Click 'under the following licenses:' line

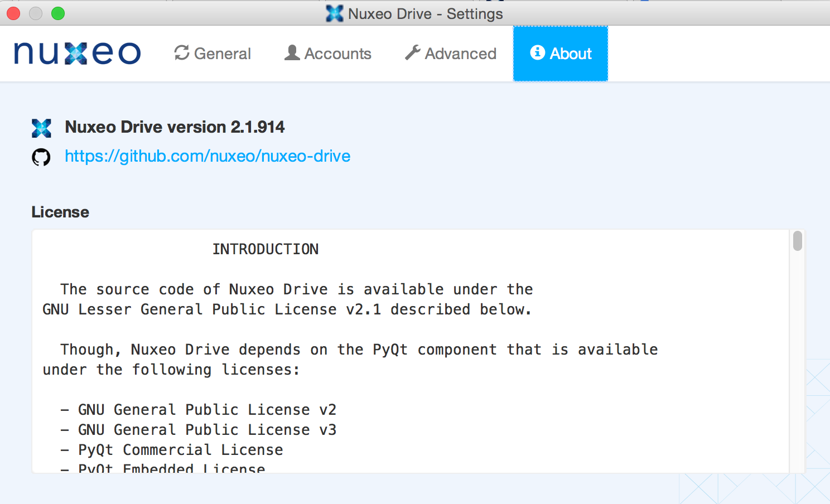(171, 370)
